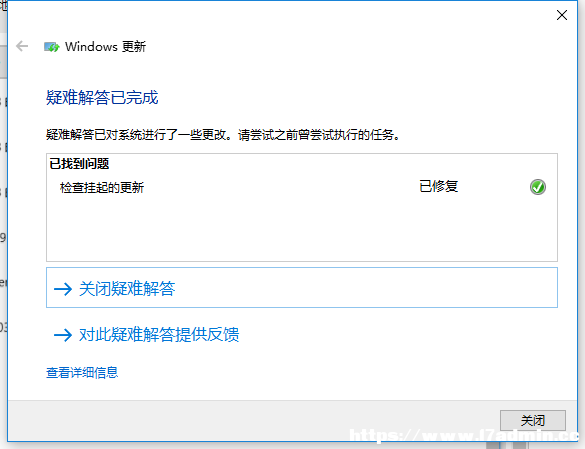Click the 已找到问题 list header
This screenshot has height=449, width=585.
79,163
